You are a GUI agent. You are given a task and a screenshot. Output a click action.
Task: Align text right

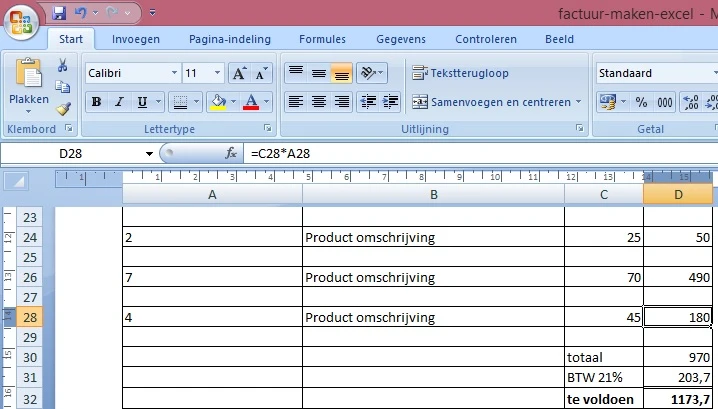[342, 102]
